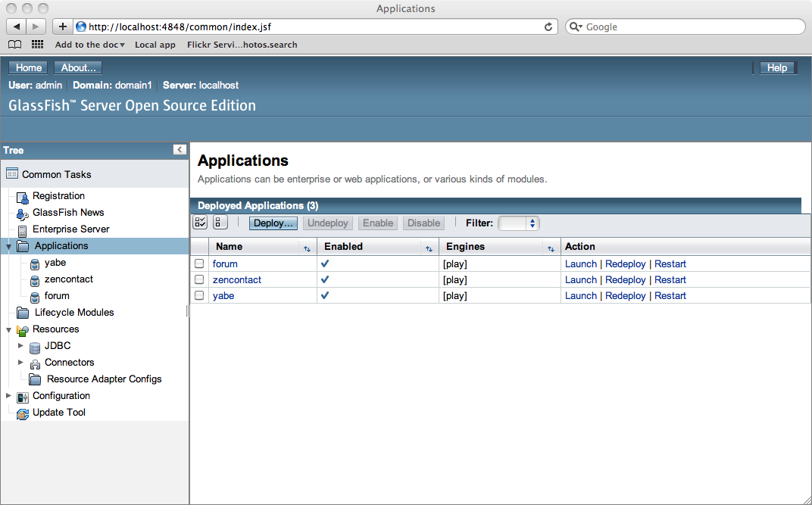This screenshot has height=505, width=812.
Task: Click the deselect-all icon in table toolbar
Action: [x=220, y=223]
